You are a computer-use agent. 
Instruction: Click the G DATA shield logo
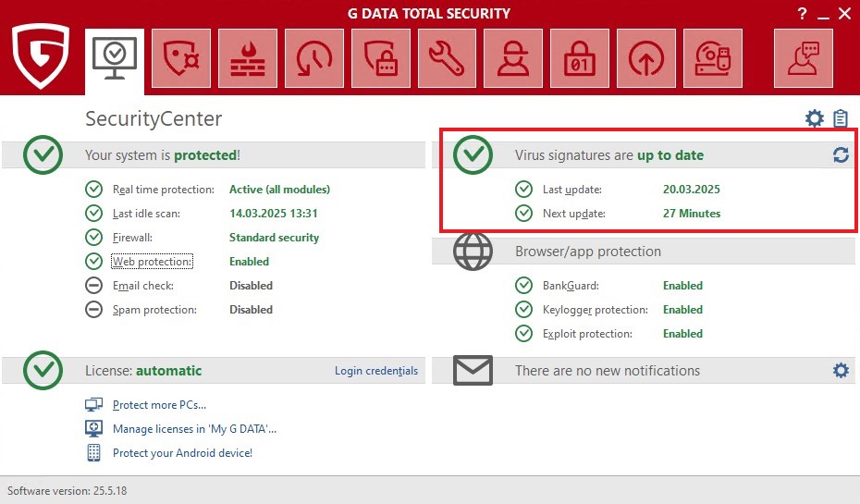[x=41, y=55]
